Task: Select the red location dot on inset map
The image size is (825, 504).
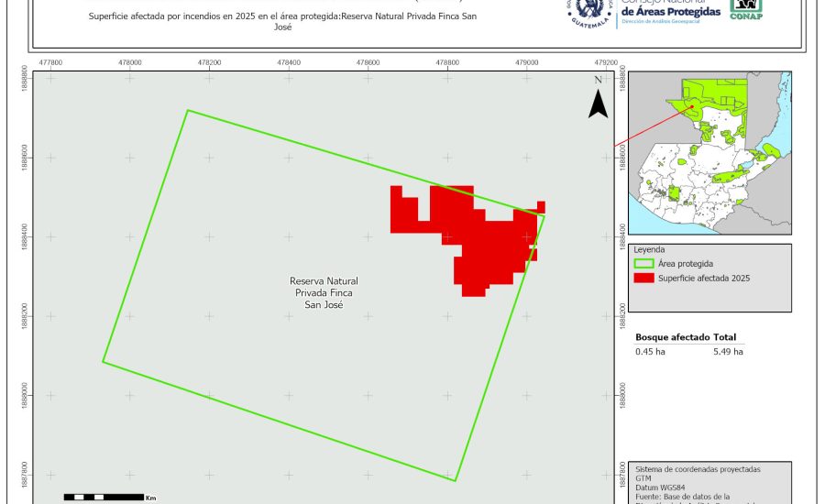Action: 692,106
